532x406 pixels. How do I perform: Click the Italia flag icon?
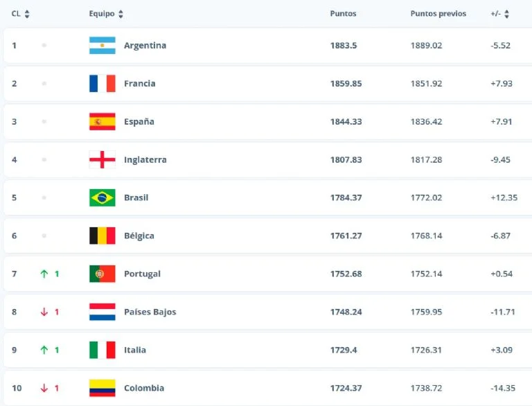102,351
